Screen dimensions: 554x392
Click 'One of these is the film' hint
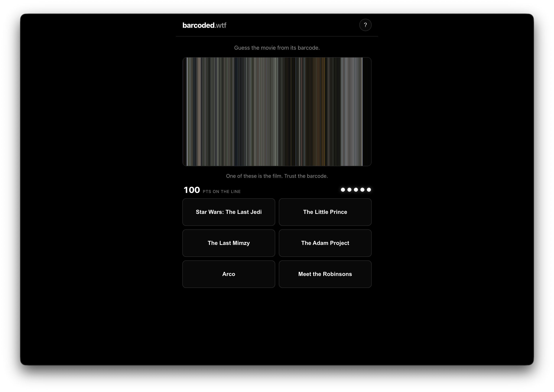click(277, 176)
